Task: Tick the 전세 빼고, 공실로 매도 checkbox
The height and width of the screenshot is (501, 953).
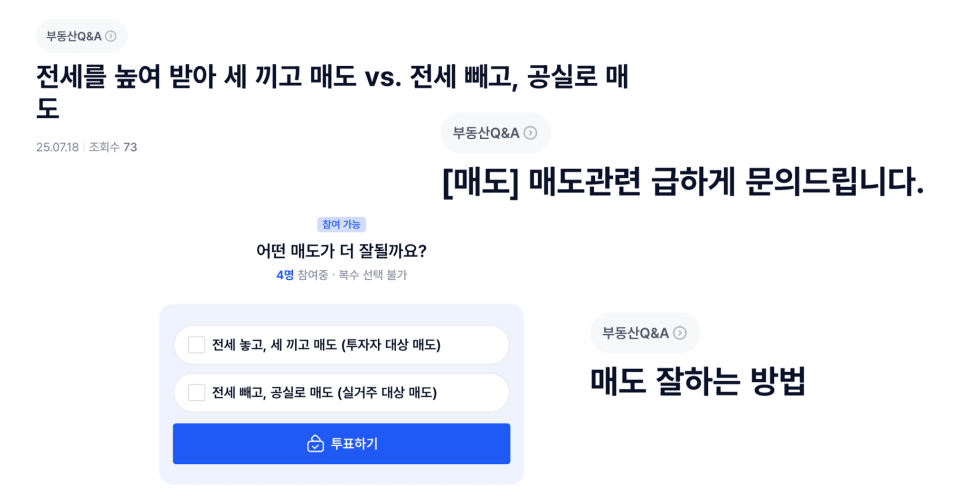Action: click(197, 392)
